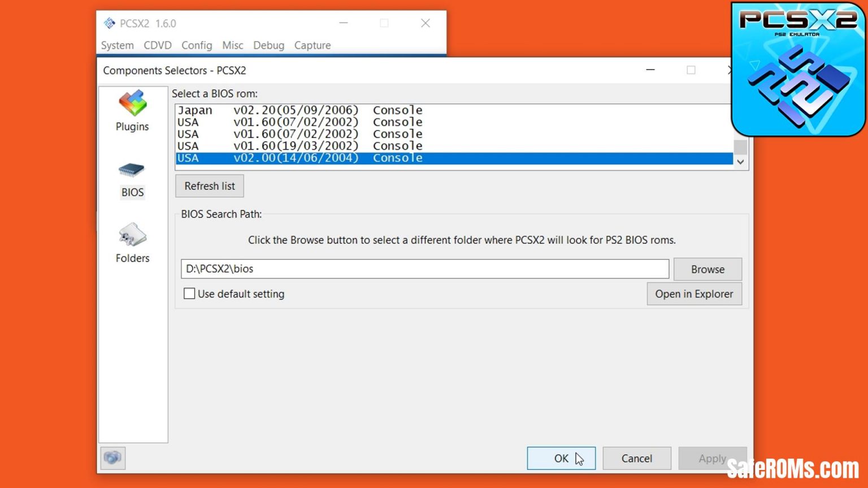Enable the Use default setting checkbox
The width and height of the screenshot is (868, 488).
point(189,294)
